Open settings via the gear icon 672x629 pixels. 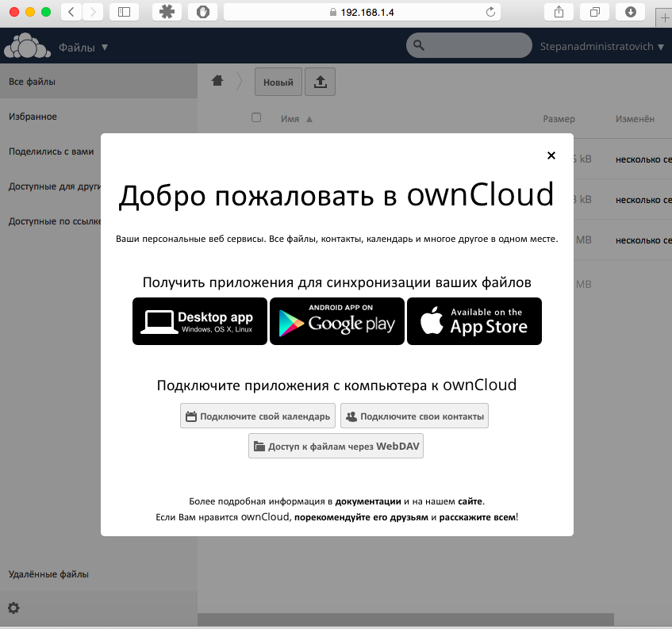click(13, 608)
